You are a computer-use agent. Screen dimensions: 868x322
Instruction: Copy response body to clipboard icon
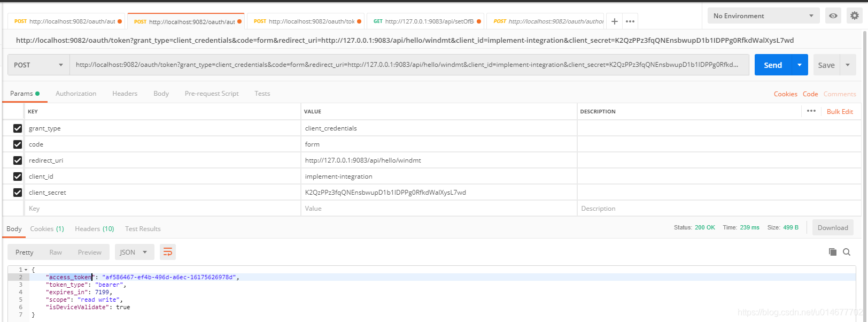pos(832,252)
